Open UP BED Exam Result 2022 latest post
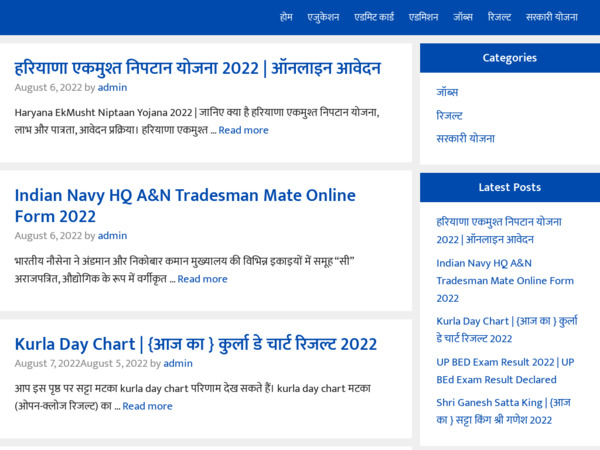 pyautogui.click(x=505, y=371)
